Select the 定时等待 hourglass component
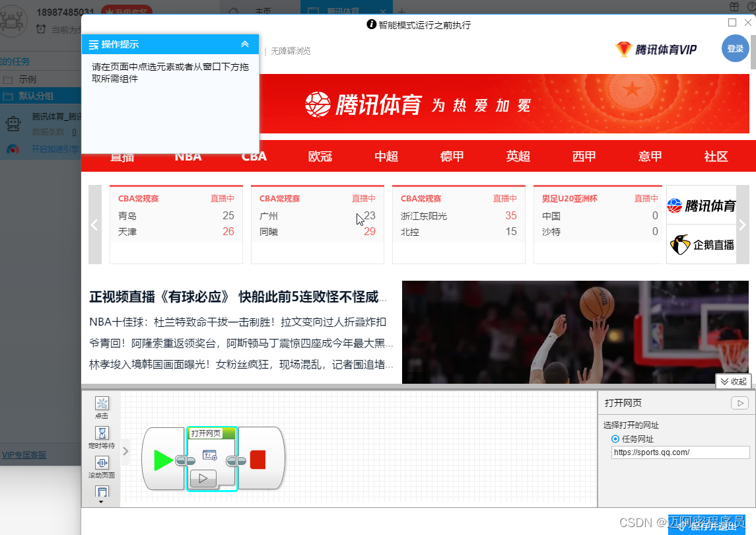The image size is (756, 535). click(x=102, y=433)
